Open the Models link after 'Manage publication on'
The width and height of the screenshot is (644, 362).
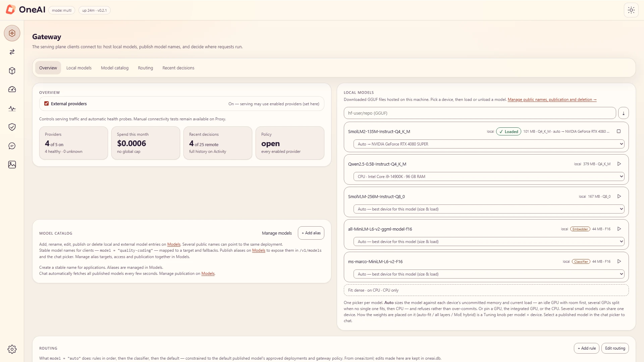[x=208, y=274]
